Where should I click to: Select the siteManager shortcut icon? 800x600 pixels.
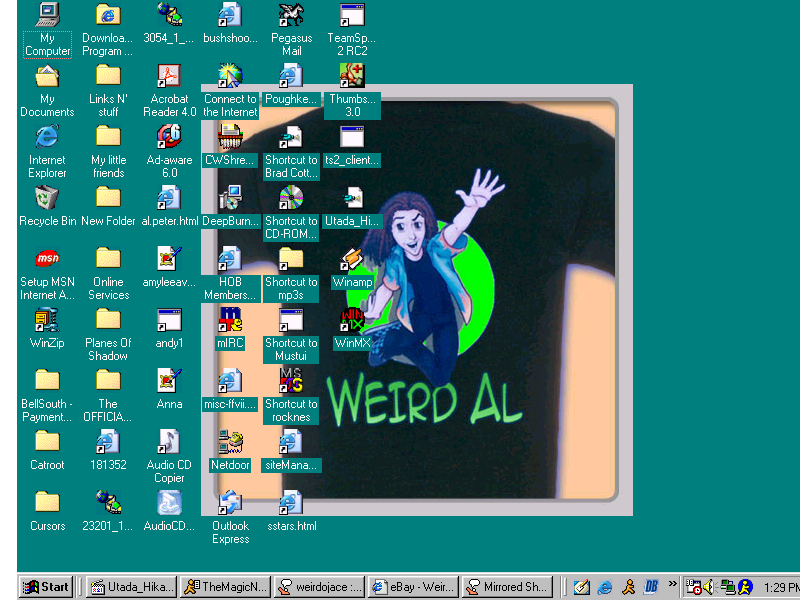pyautogui.click(x=291, y=441)
